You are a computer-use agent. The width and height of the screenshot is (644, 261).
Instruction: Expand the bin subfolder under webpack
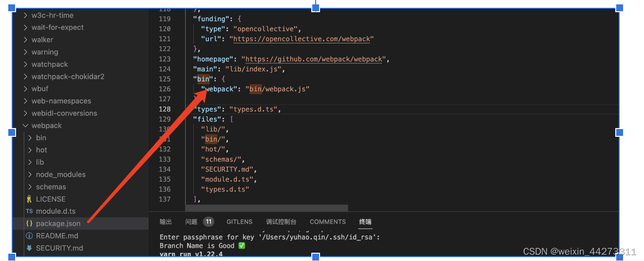click(41, 138)
